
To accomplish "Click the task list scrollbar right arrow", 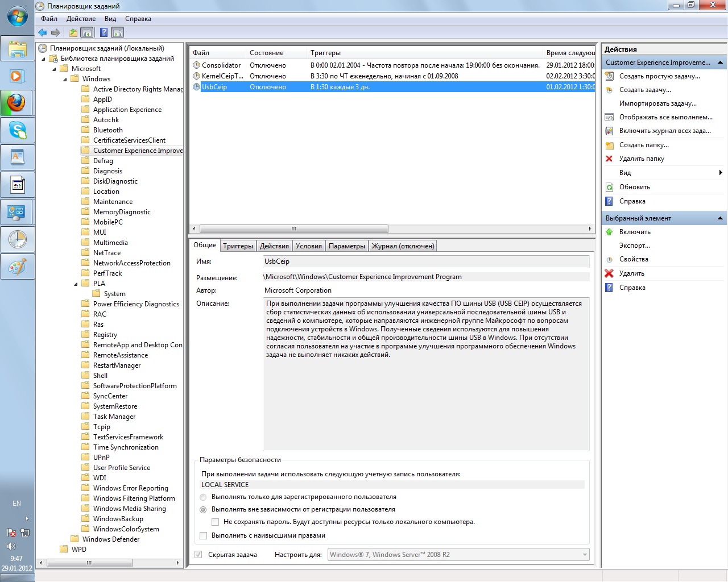I will tap(590, 228).
